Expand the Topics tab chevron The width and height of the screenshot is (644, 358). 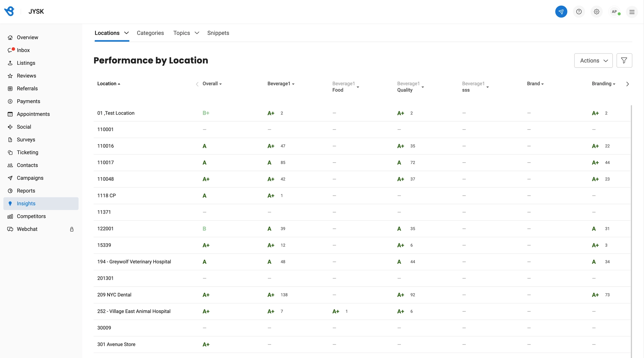(x=197, y=33)
